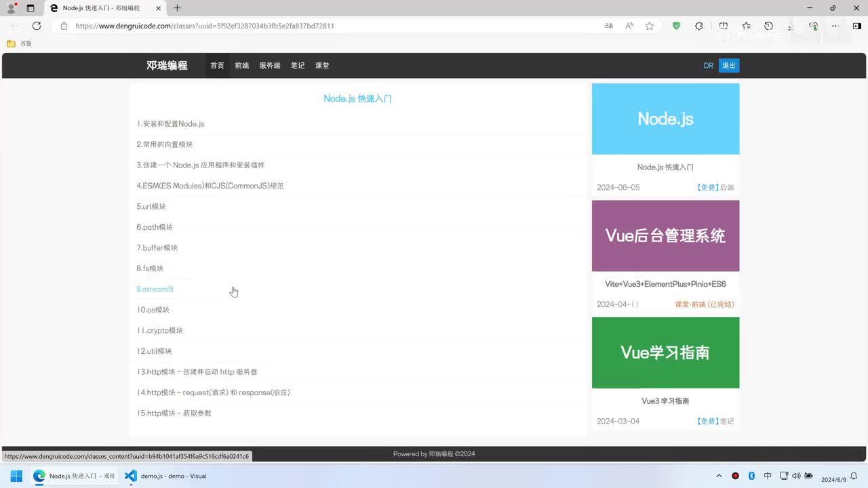
Task: Open lesson 2.常用的内置模块
Action: 164,144
